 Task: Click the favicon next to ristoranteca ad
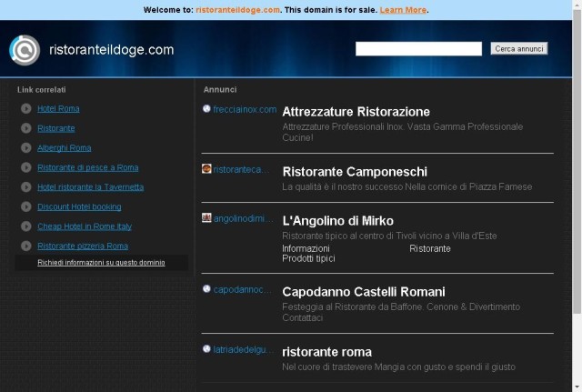(x=206, y=168)
